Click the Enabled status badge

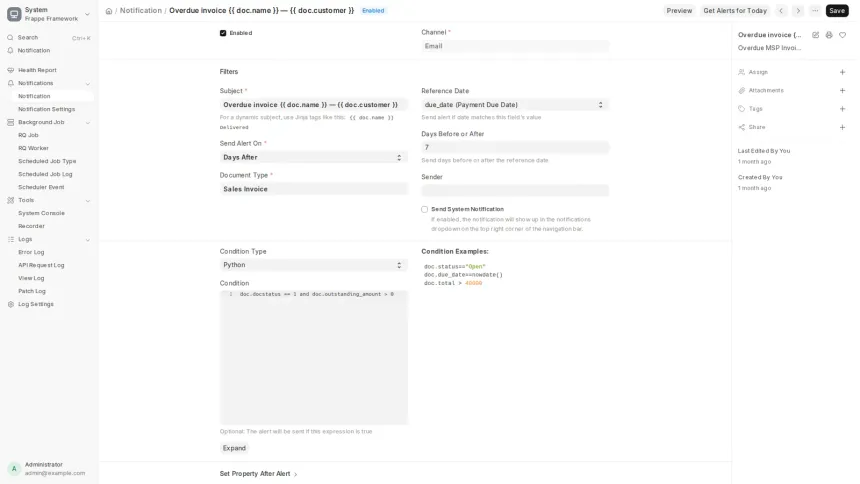tap(373, 10)
